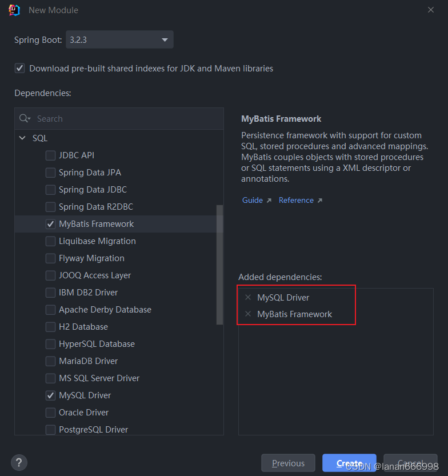
Task: Check the HyperSQL Database dependency
Action: [x=50, y=344]
